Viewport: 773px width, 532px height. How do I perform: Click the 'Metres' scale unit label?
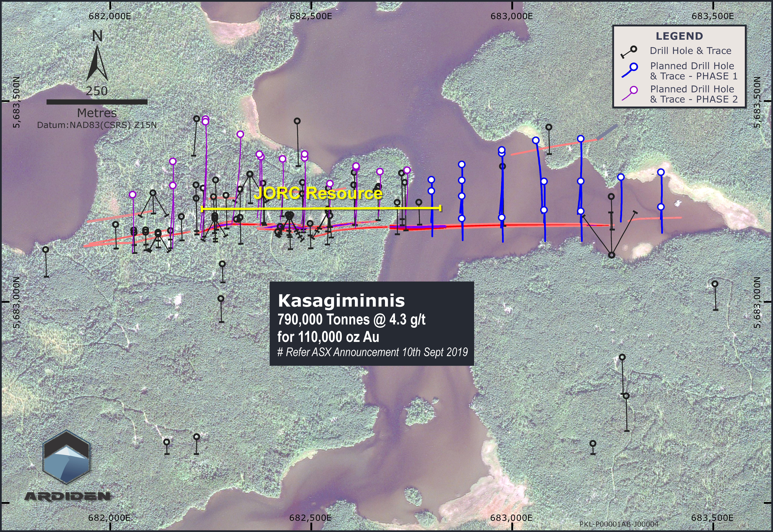pos(97,113)
